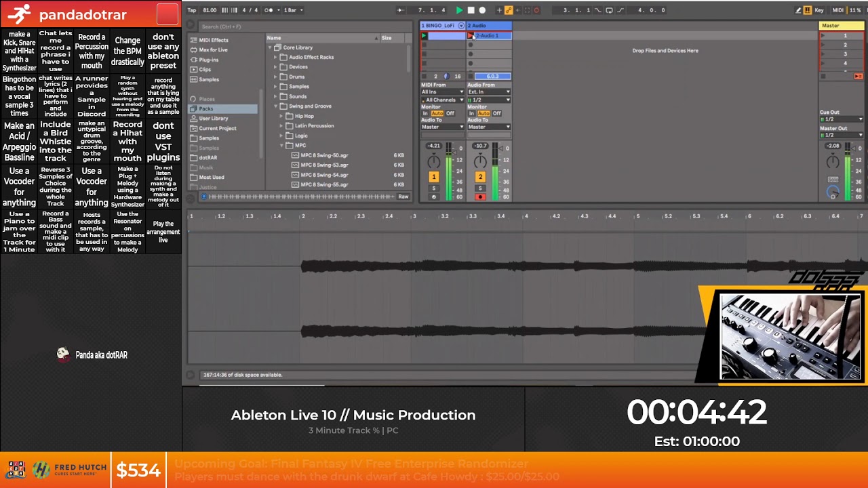
Task: Collapse the Swing and Groove folder
Action: pyautogui.click(x=276, y=106)
